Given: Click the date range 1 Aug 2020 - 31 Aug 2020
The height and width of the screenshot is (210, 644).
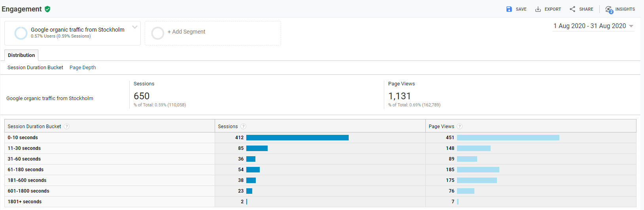Looking at the screenshot, I should [x=590, y=26].
